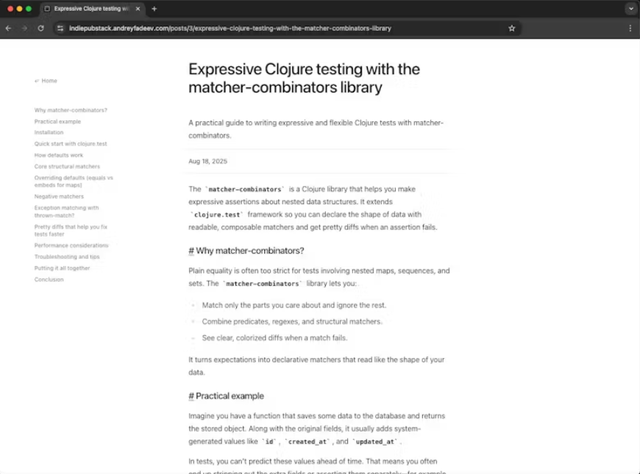The width and height of the screenshot is (640, 474).
Task: Open Overriding defaults (equals vs embeds) link
Action: point(73,181)
